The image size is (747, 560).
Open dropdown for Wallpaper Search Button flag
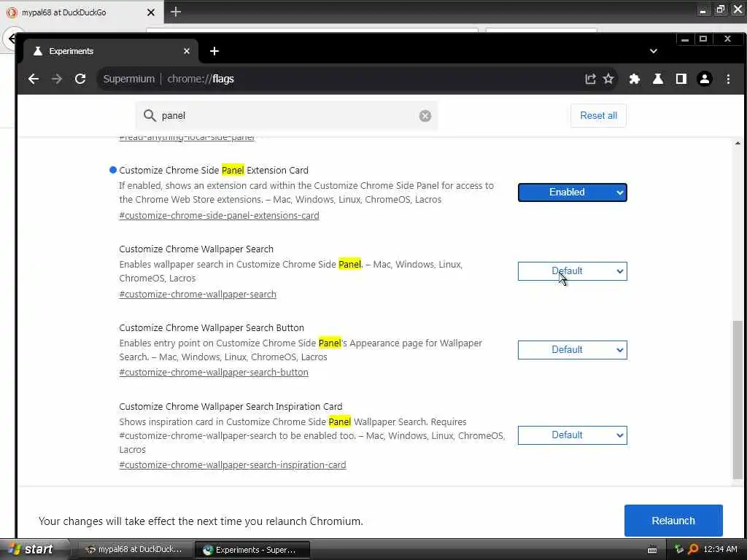point(572,350)
